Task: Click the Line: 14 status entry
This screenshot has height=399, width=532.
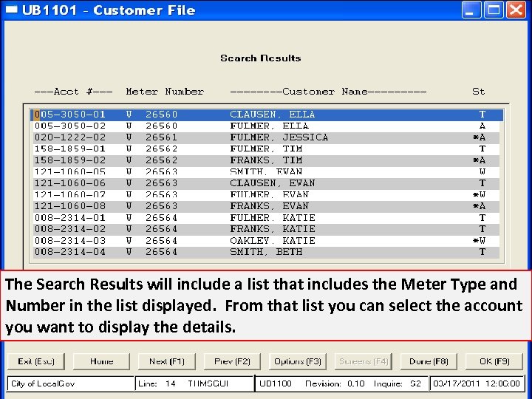Action: click(194, 383)
